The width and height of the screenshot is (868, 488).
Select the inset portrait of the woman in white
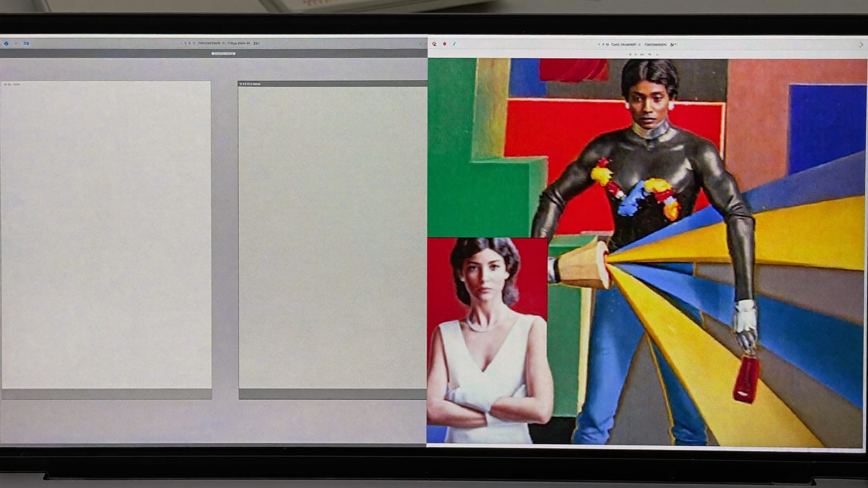[x=488, y=341]
